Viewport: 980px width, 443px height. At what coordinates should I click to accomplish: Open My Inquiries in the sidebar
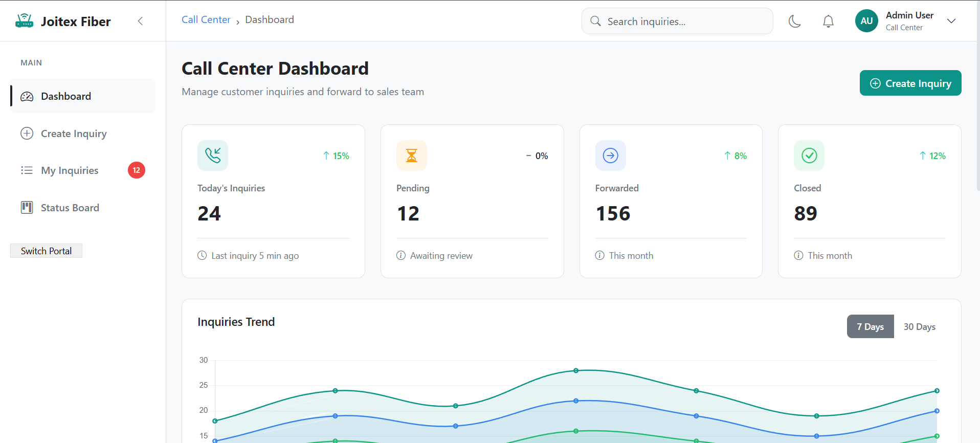(83, 170)
